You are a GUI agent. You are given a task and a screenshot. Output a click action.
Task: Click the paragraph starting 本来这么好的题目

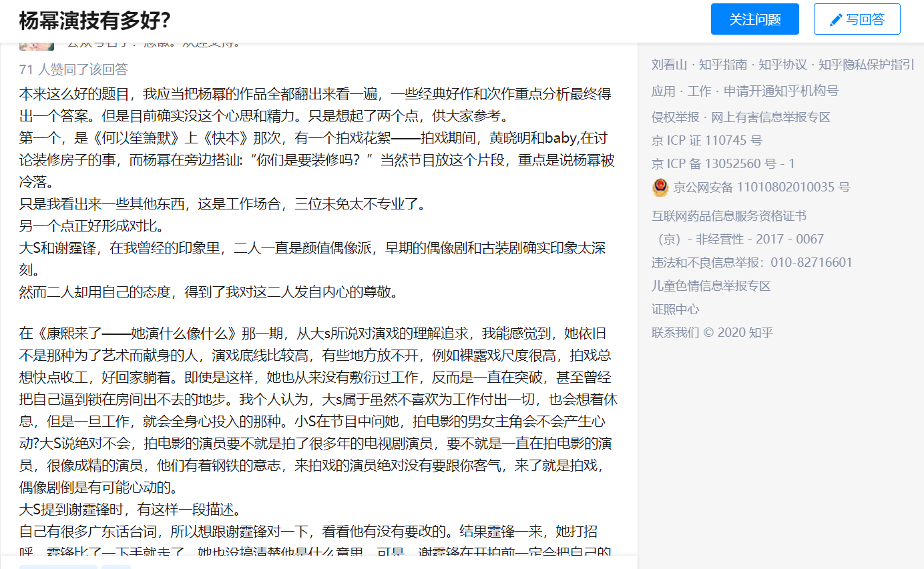(x=315, y=105)
